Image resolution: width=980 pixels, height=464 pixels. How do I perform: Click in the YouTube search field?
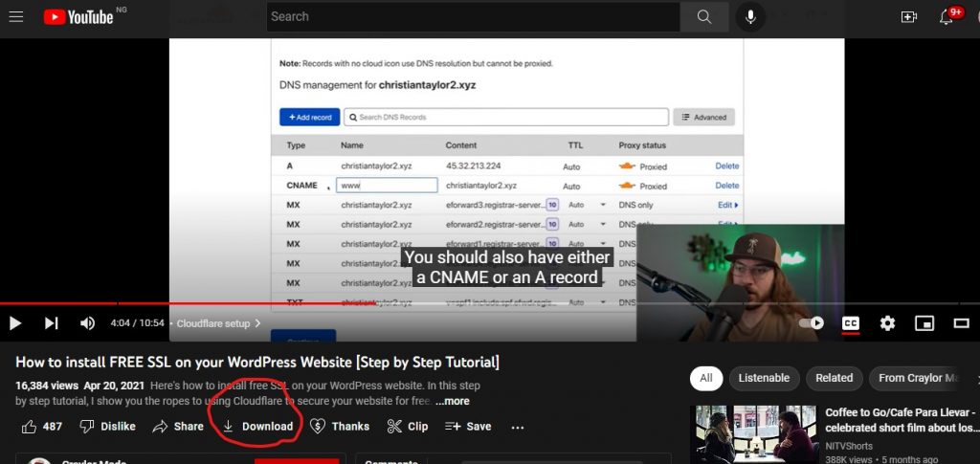click(473, 17)
